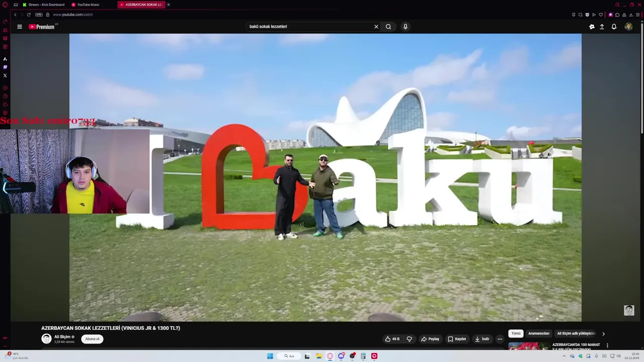
Task: Open the Ali Biçim channel avatar
Action: tap(46, 339)
